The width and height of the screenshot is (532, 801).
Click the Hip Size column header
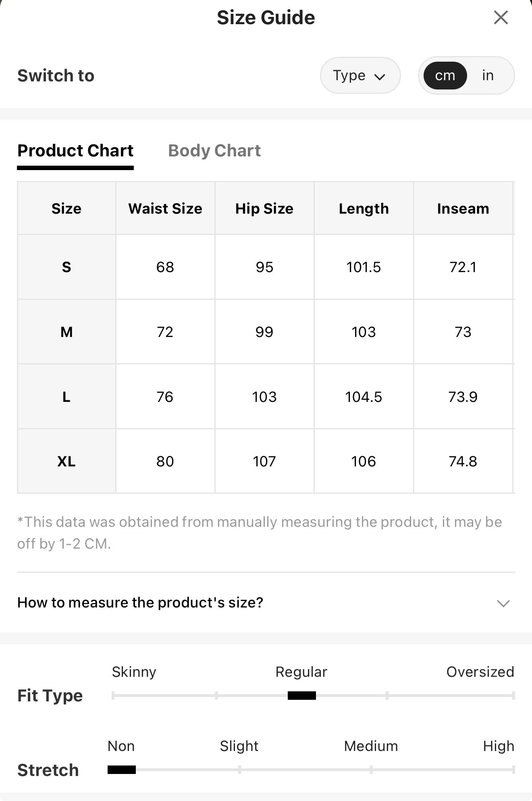point(264,208)
